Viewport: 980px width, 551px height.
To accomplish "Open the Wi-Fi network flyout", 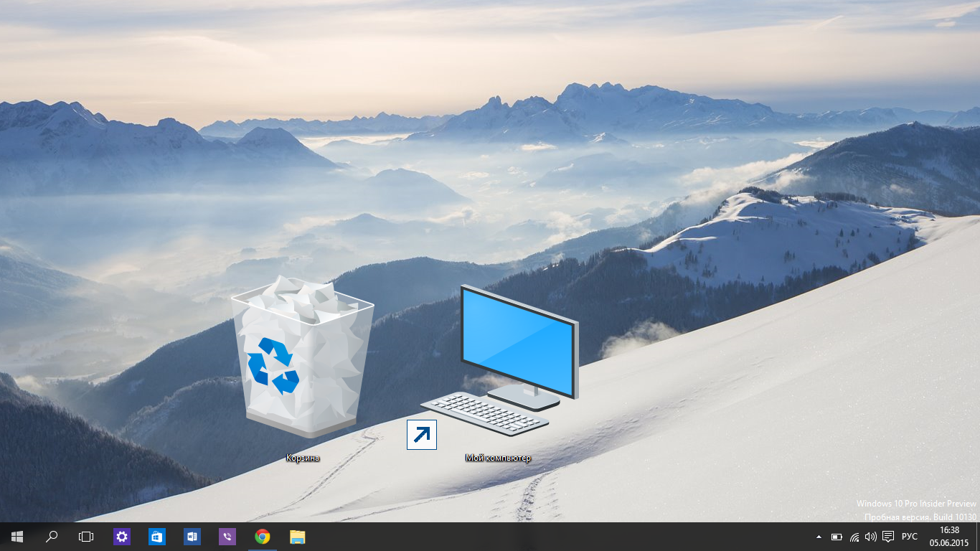I will (854, 537).
